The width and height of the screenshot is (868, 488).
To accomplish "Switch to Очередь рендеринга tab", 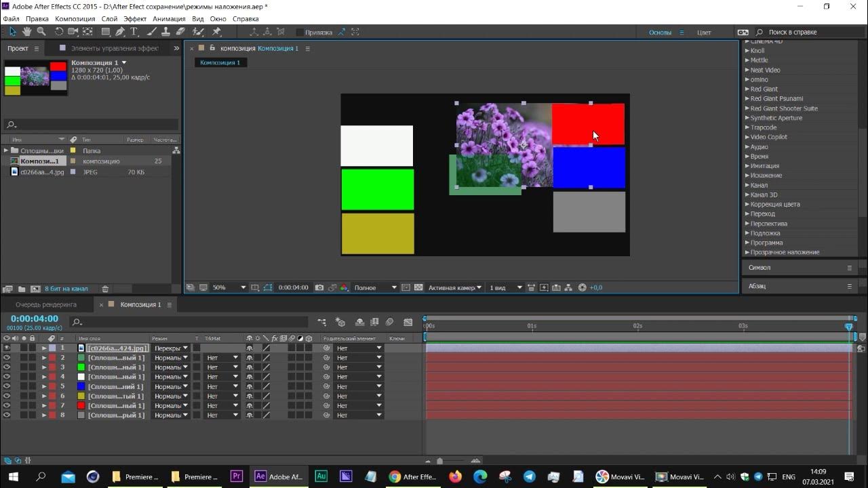I will [x=46, y=304].
